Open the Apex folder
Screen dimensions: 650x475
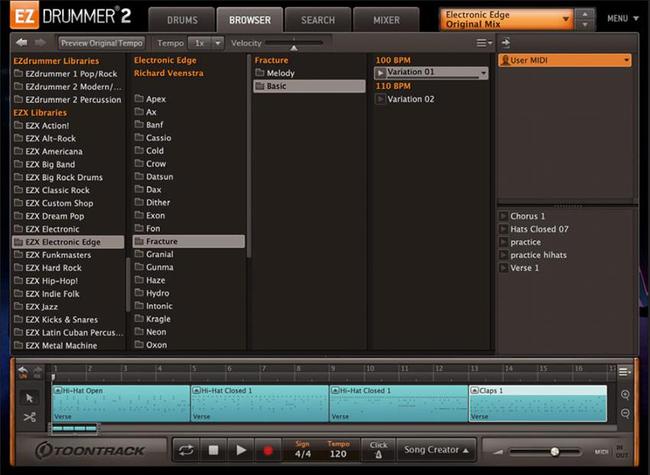(189, 99)
